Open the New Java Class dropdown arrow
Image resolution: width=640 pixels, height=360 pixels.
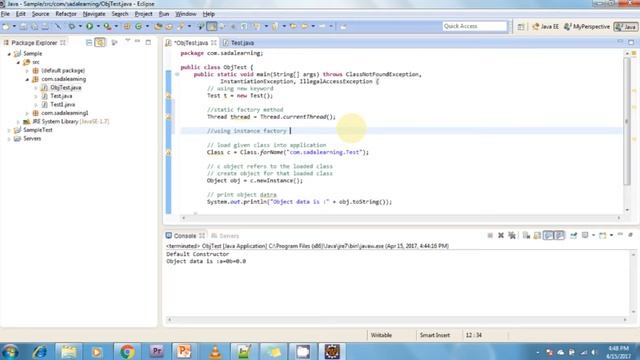pyautogui.click(x=147, y=27)
